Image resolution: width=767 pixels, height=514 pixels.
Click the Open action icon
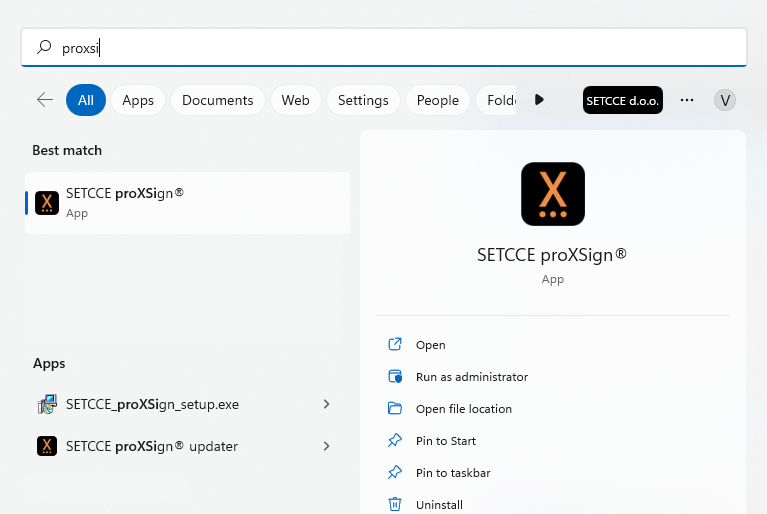(395, 344)
